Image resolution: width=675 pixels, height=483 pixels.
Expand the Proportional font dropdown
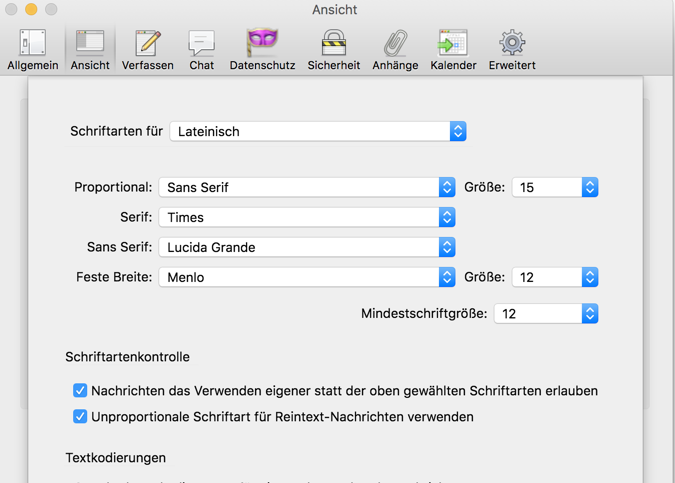pos(307,187)
